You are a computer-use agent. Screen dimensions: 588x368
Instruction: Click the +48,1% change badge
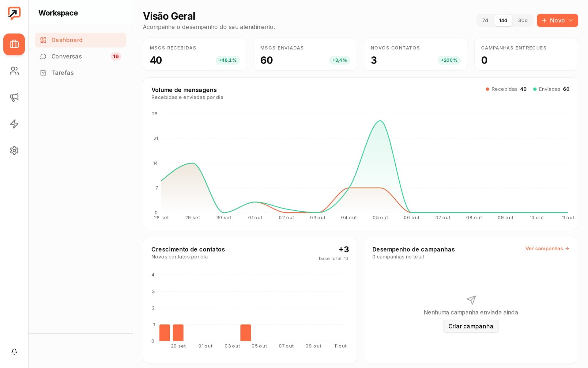point(228,60)
